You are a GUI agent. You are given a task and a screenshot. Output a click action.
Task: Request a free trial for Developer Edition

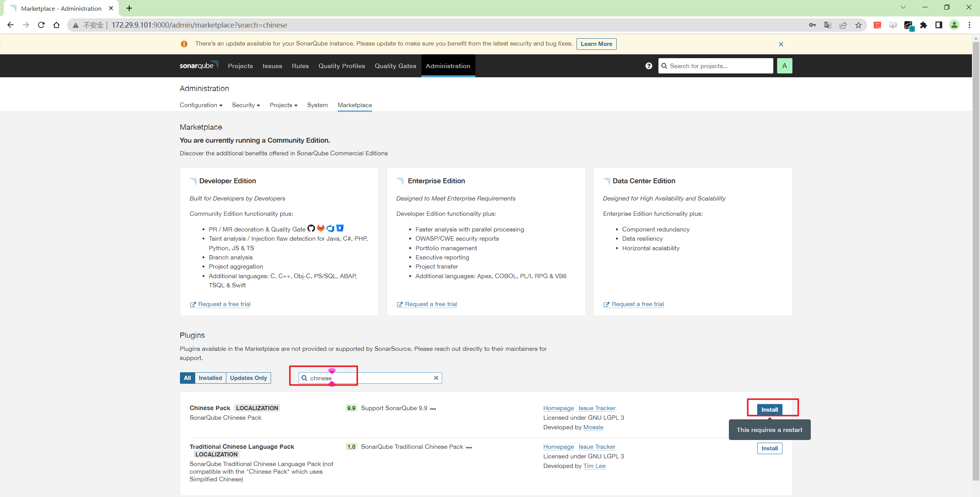pyautogui.click(x=220, y=304)
